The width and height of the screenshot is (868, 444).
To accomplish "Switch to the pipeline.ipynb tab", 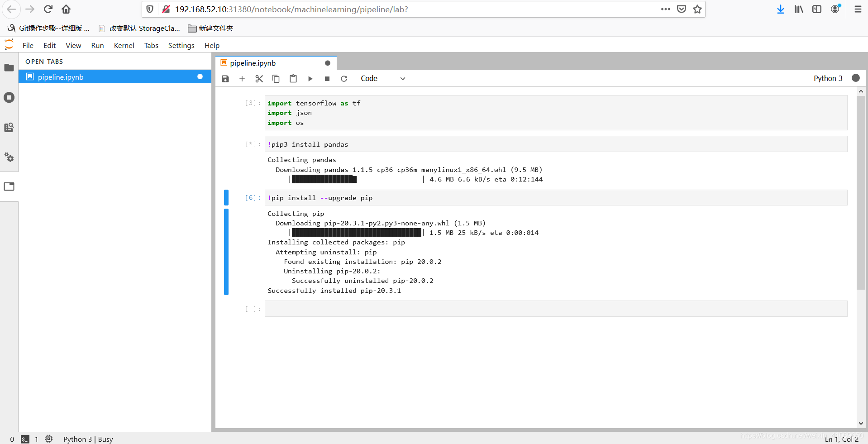I will coord(252,63).
